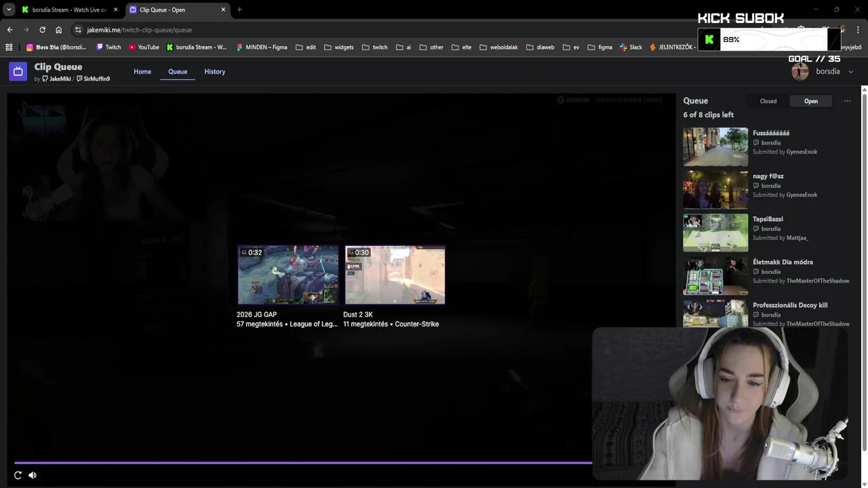Viewport: 868px width, 488px height.
Task: Open the Chrome apps grid icon
Action: [x=9, y=47]
